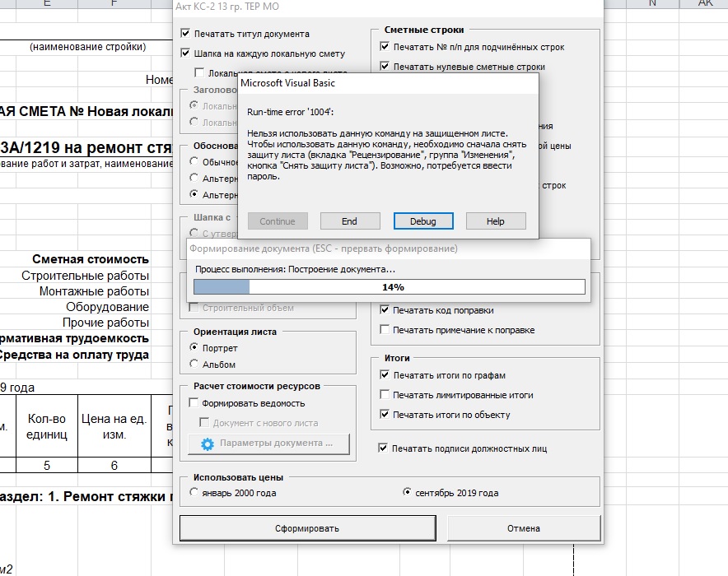Click the Кол-во единиц column header cell
The width and height of the screenshot is (728, 576).
coord(47,426)
